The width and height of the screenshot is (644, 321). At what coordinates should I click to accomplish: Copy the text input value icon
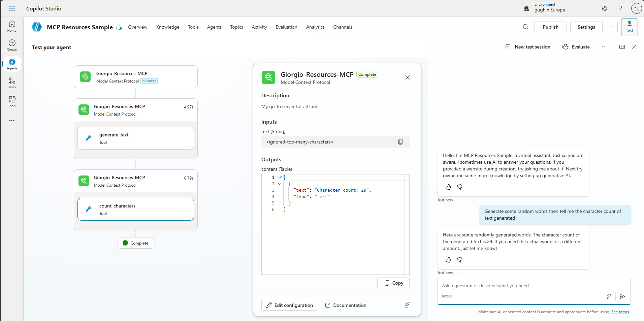point(400,142)
